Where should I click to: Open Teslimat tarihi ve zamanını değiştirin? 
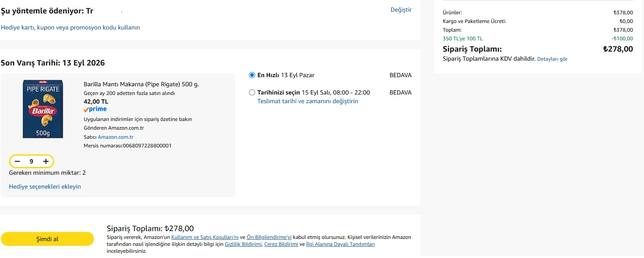pyautogui.click(x=308, y=101)
